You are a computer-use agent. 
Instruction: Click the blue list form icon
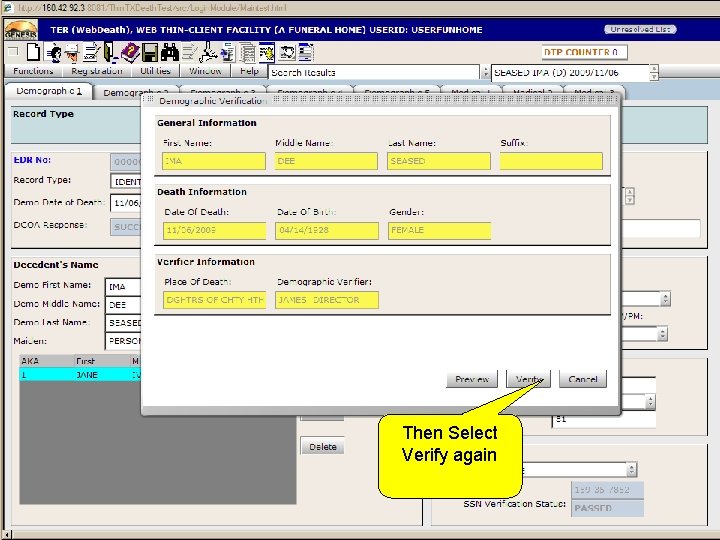coord(305,52)
